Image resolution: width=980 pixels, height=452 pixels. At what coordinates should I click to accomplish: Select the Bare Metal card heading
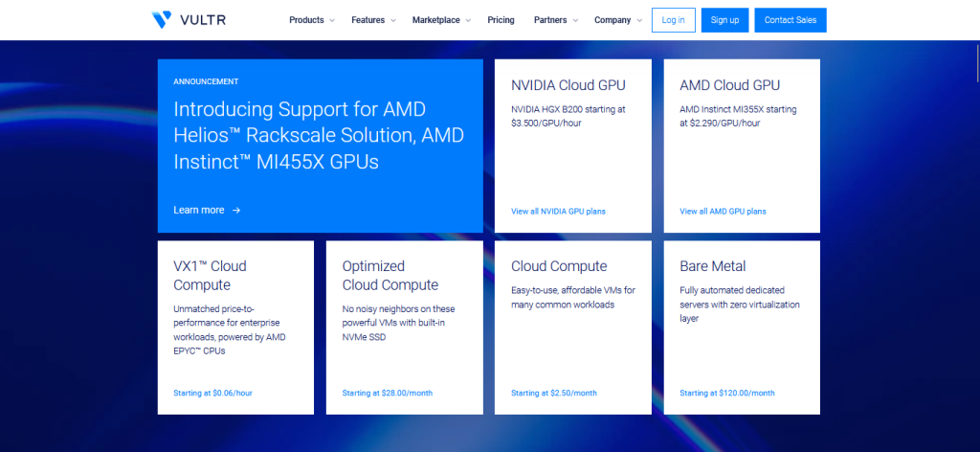pos(712,266)
